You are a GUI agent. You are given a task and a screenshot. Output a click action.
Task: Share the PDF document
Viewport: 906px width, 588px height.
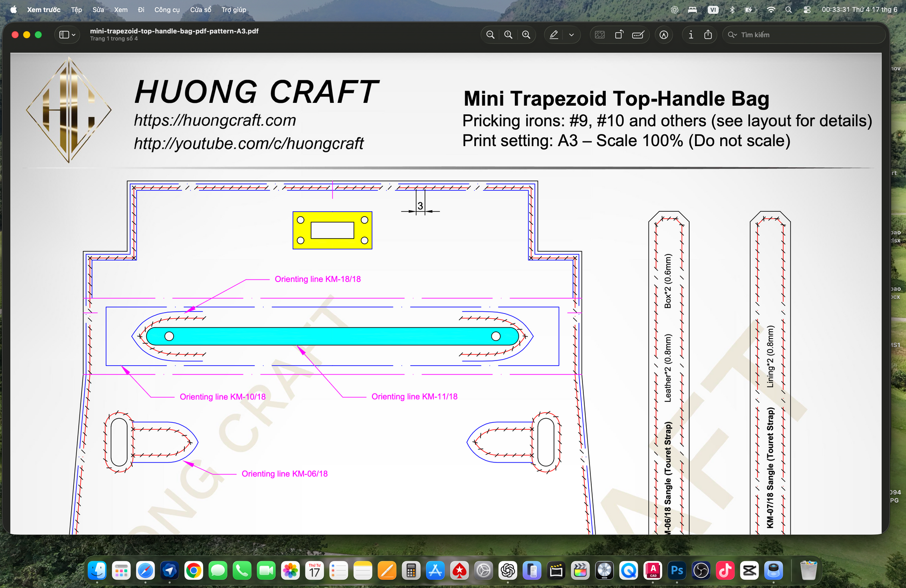coord(708,35)
